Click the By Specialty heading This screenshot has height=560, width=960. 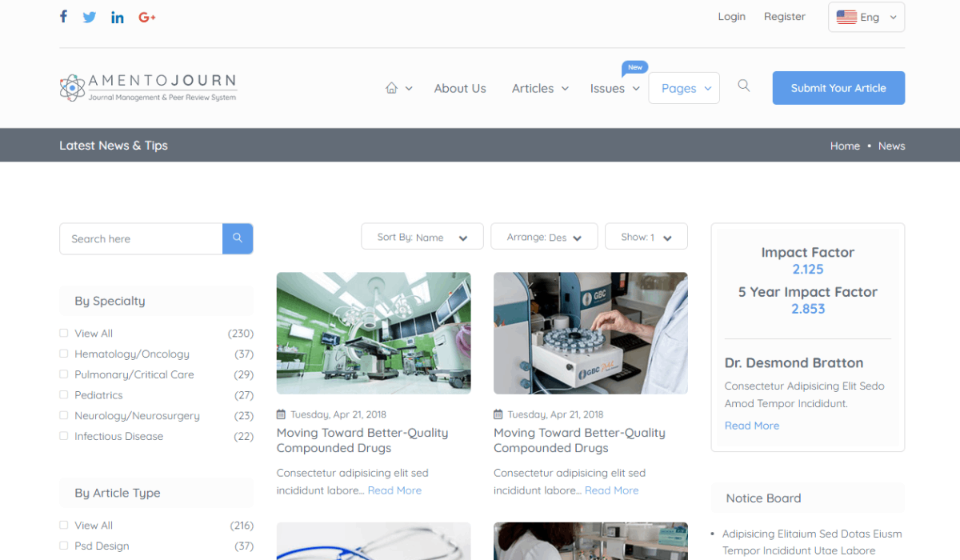pyautogui.click(x=110, y=301)
